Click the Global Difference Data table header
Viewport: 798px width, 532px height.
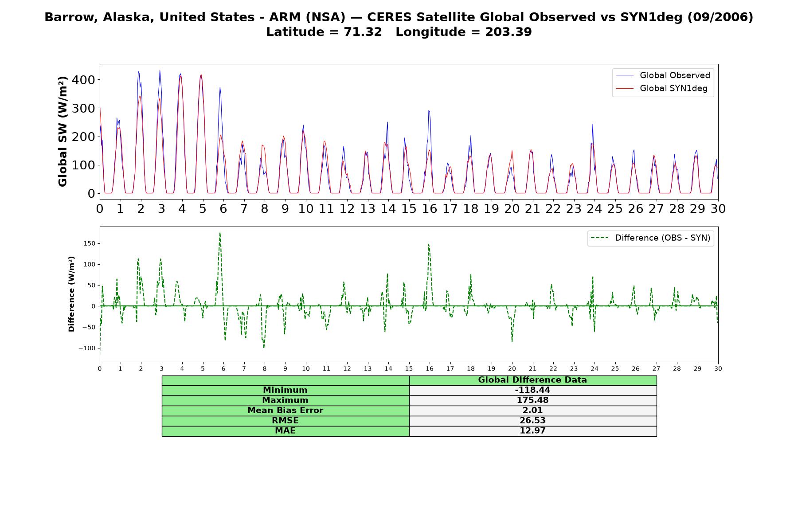point(533,380)
